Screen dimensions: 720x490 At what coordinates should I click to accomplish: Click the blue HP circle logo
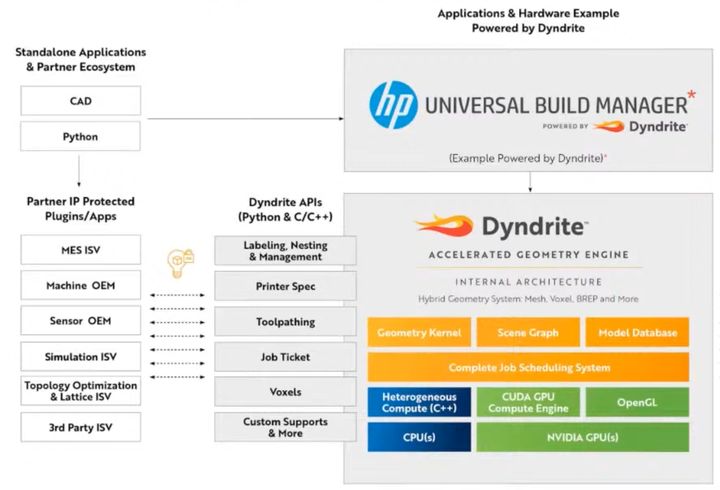[393, 105]
